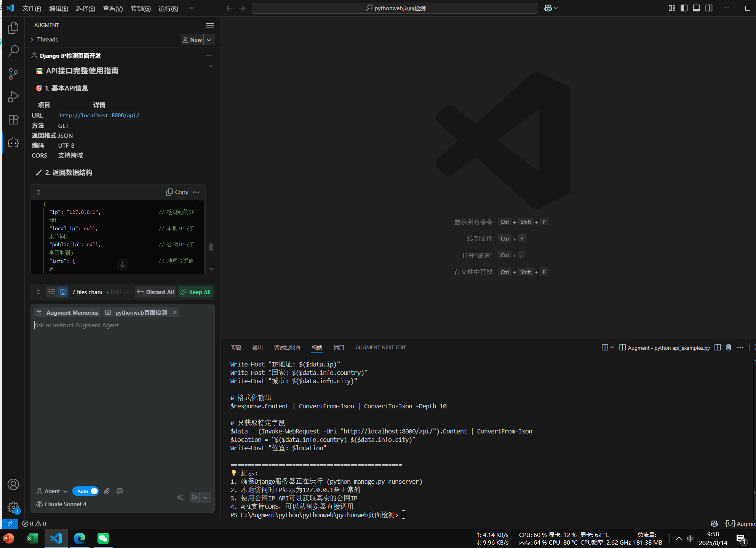Viewport: 756px width, 548px height.
Task: Open the Extensions view
Action: tap(13, 119)
